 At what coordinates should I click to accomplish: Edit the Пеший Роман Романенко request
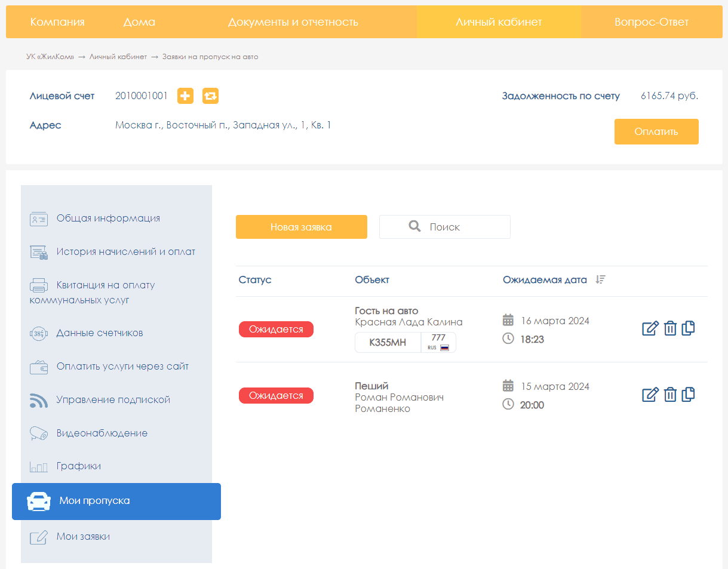[650, 395]
